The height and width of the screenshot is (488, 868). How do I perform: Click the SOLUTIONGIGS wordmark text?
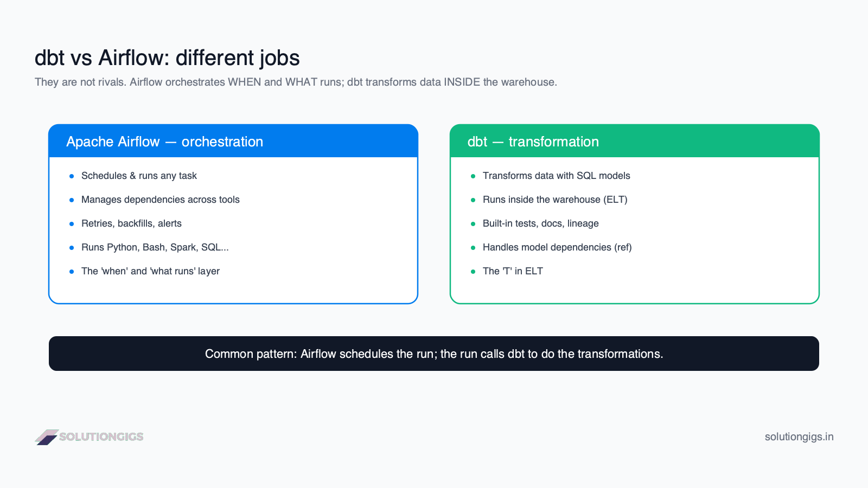(x=101, y=437)
